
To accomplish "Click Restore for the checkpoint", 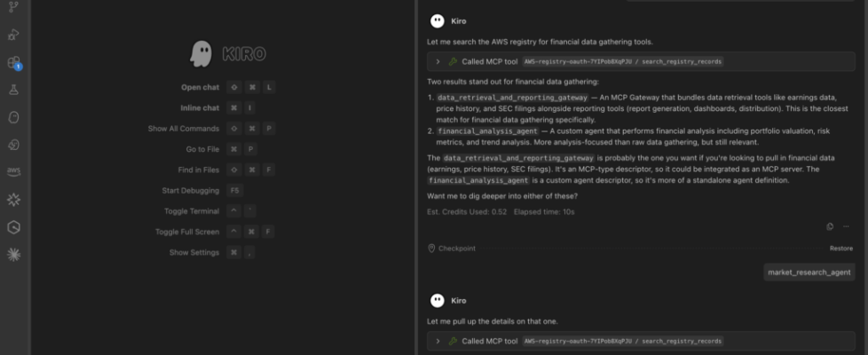I will click(840, 248).
